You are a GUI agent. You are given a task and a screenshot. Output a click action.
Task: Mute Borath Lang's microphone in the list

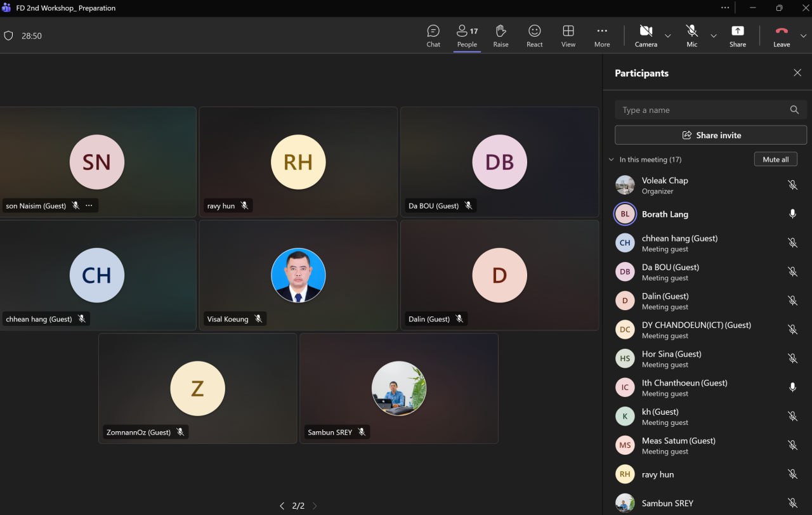(792, 214)
